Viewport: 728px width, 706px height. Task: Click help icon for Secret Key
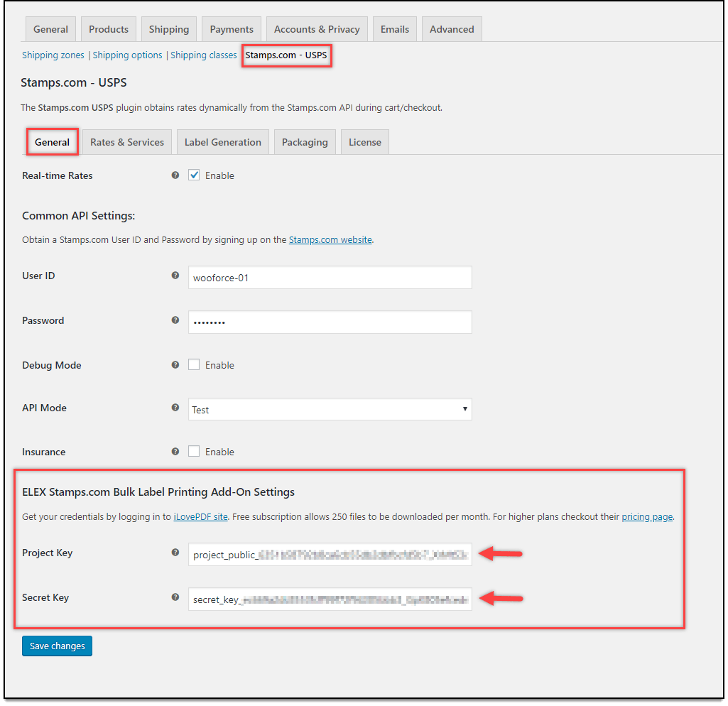click(x=175, y=597)
